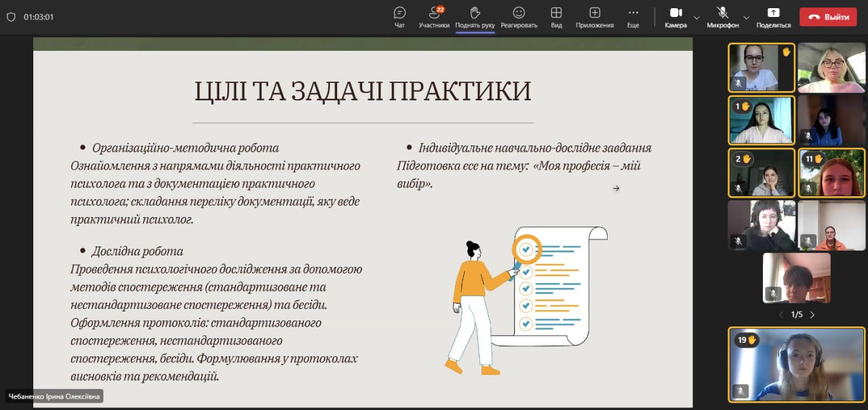
Task: Click the next slide arrow on presentation
Action: click(616, 188)
